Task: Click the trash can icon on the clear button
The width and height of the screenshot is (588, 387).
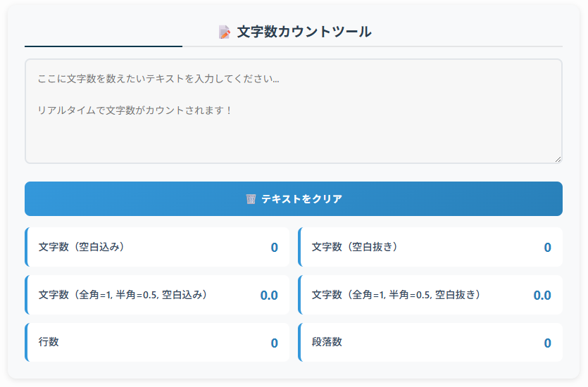Action: pos(251,199)
